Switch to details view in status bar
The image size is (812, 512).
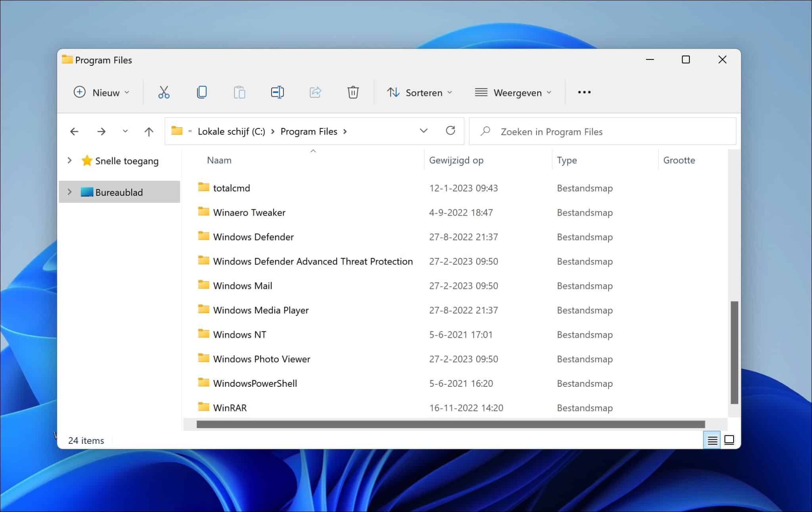tap(712, 440)
